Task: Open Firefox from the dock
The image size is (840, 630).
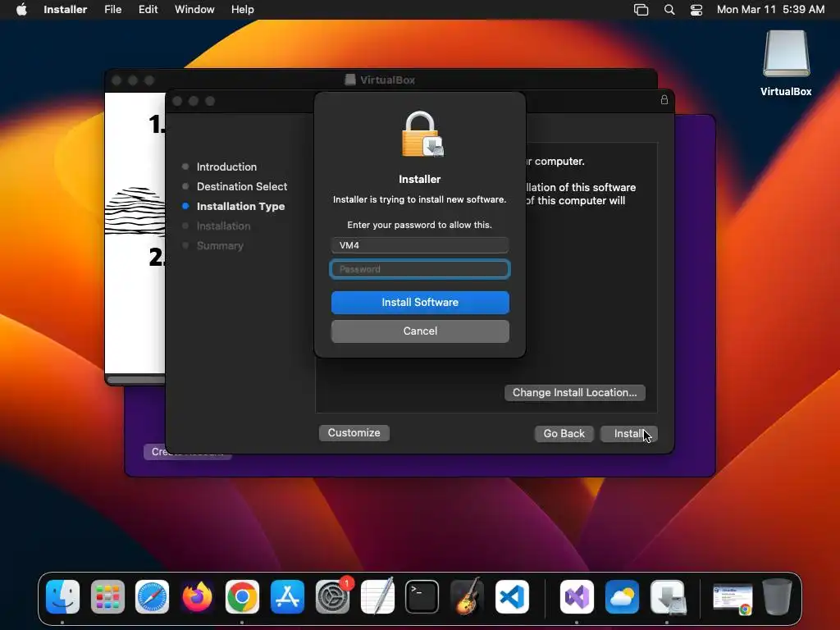Action: point(197,597)
